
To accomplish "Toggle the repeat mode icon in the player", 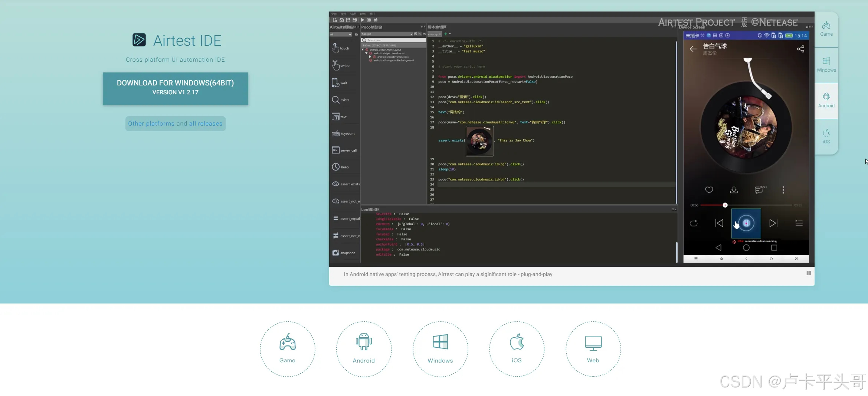I will 693,223.
